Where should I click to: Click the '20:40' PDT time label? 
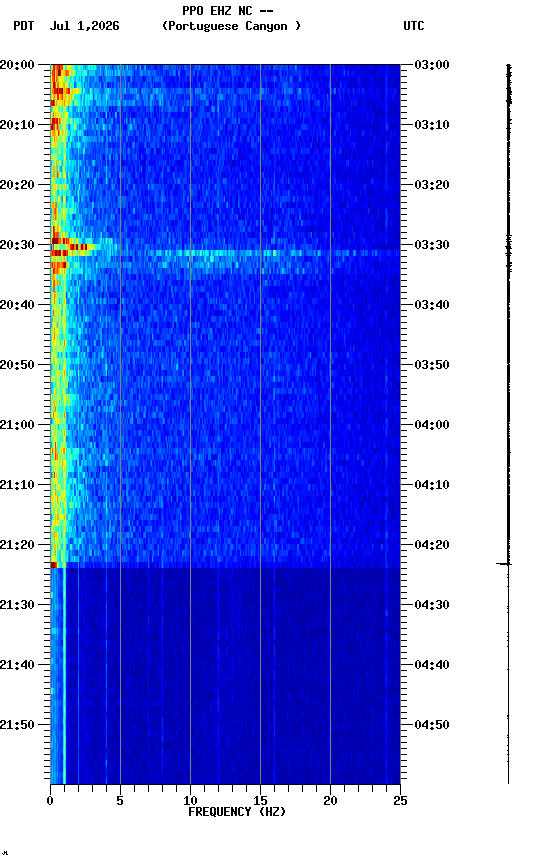point(17,305)
